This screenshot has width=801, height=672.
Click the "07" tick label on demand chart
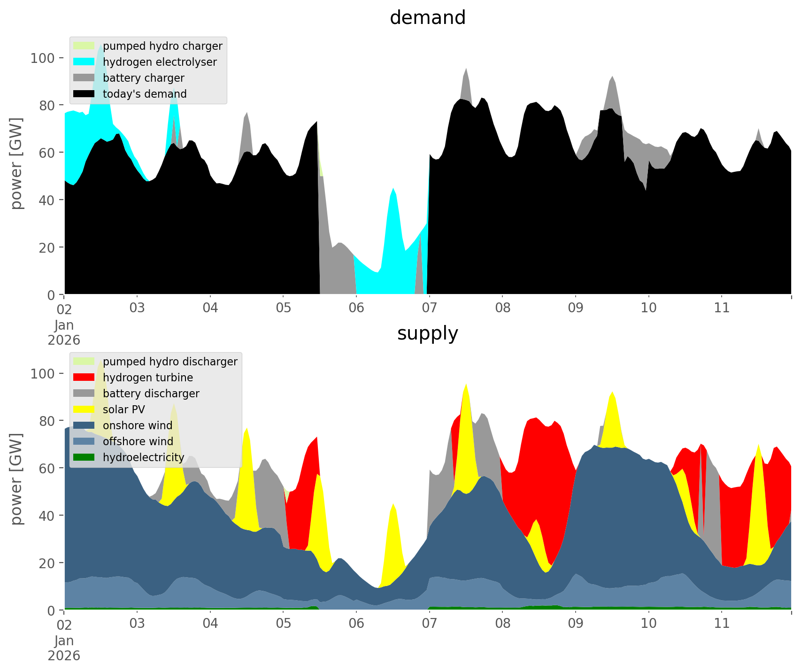click(429, 308)
